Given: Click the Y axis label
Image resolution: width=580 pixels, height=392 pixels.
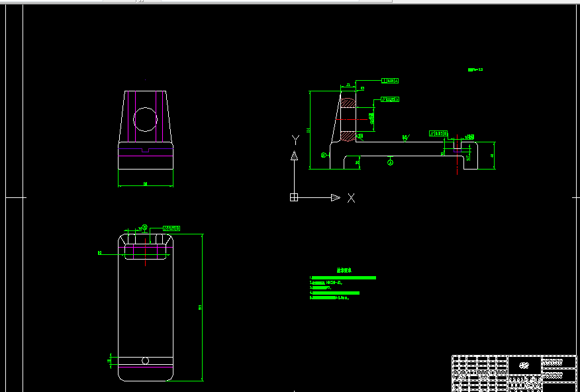Looking at the screenshot, I should point(295,140).
